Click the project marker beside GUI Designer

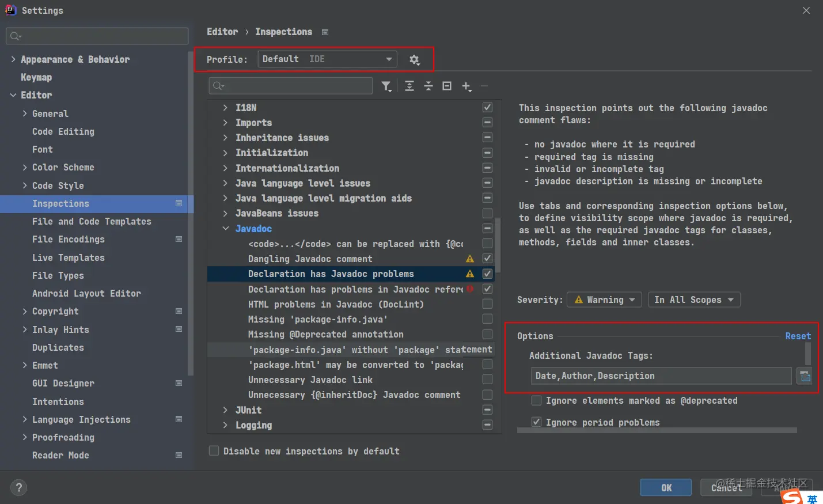pos(179,383)
